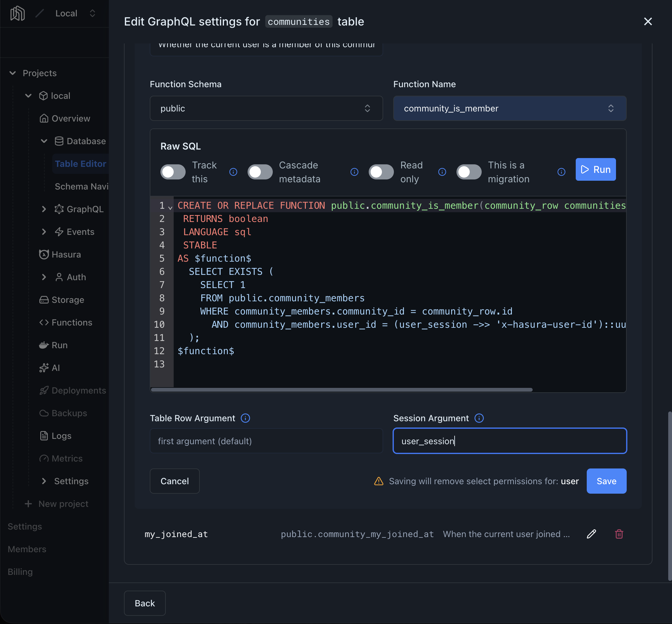Screen dimensions: 672x624
Task: Toggle the Cascade metadata switch
Action: (260, 172)
